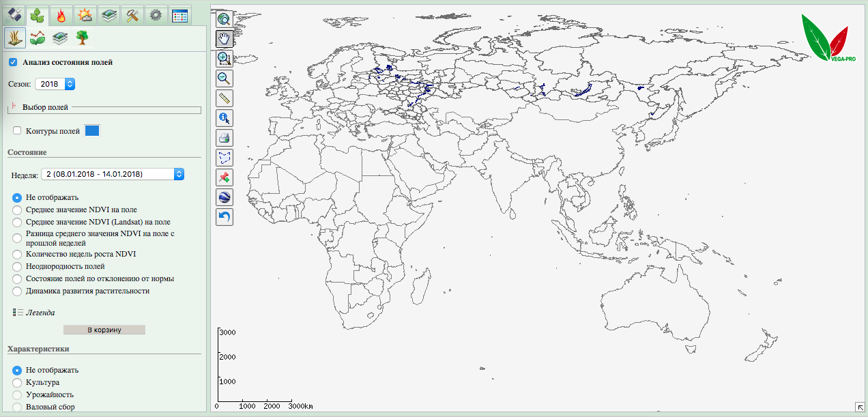Open the weather tab with sun icon
Image resolution: width=868 pixels, height=417 pixels.
click(85, 14)
